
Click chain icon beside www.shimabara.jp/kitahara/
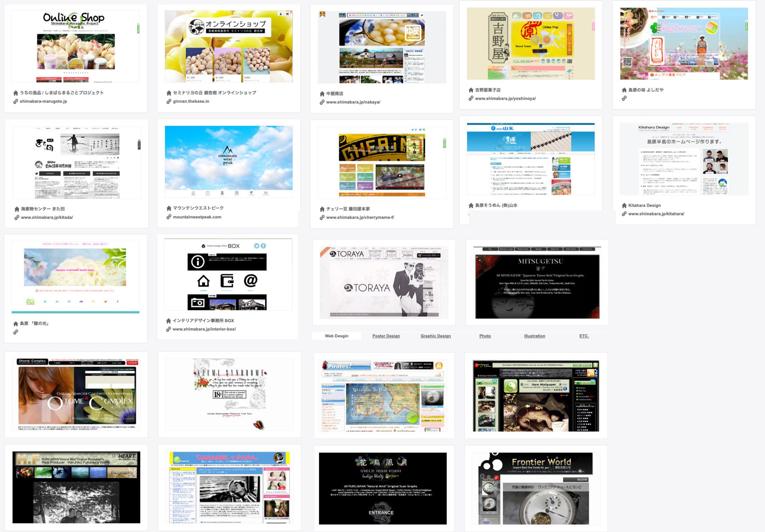[624, 214]
